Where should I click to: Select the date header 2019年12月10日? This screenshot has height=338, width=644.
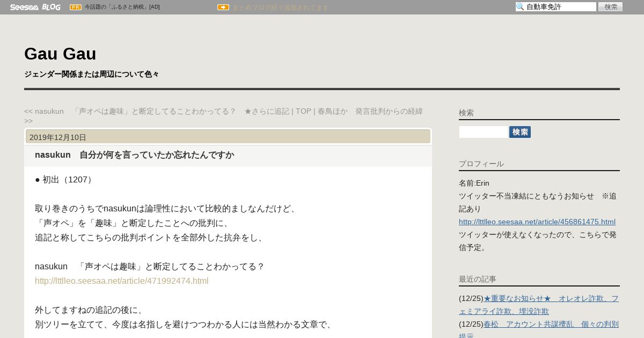[x=58, y=137]
